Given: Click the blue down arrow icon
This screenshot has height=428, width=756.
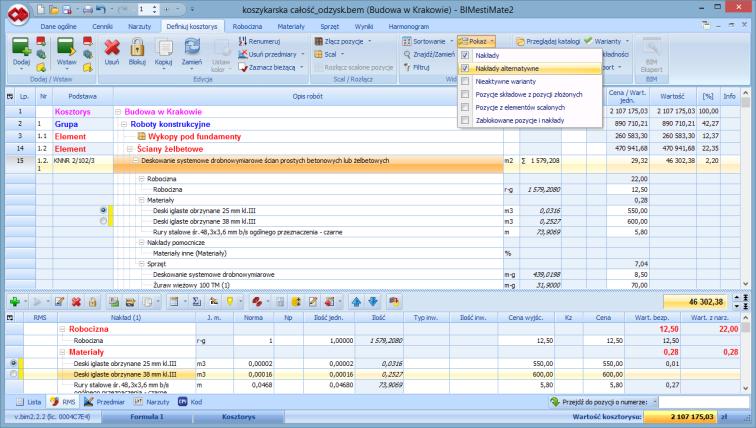Looking at the screenshot, I should (373, 302).
